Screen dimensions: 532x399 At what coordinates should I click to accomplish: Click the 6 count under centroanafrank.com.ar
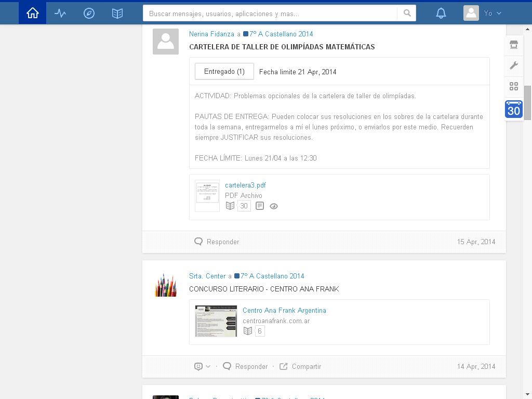pyautogui.click(x=260, y=331)
